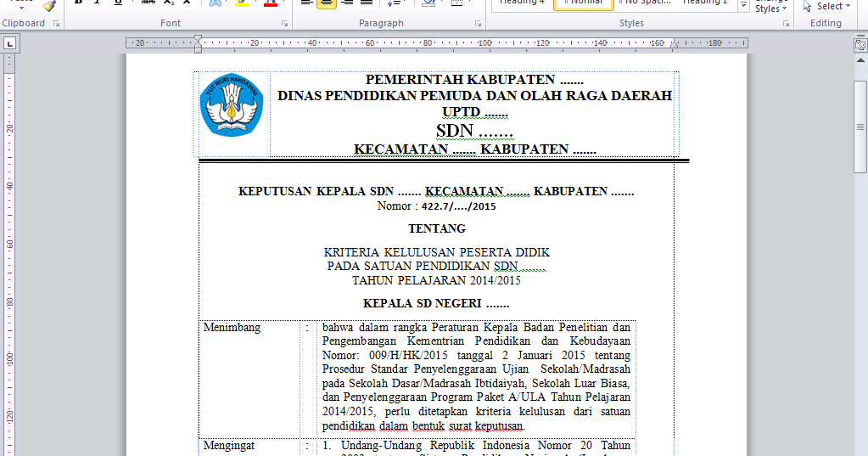Align paragraph text to the left
The image size is (868, 456).
[x=306, y=3]
